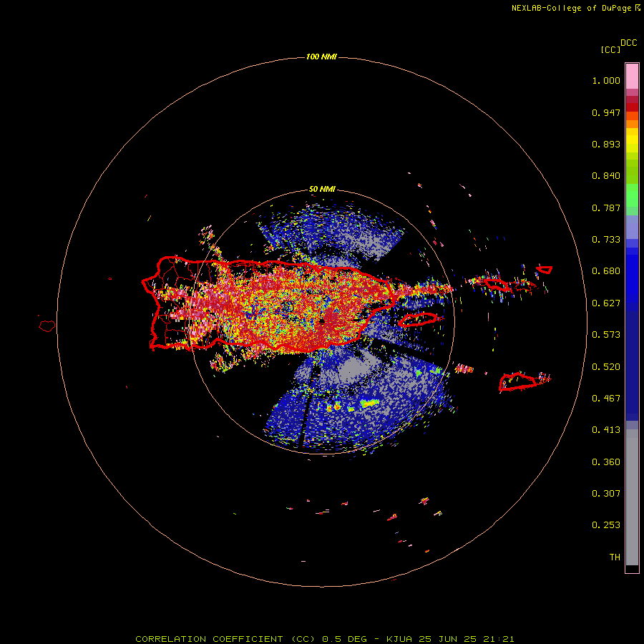Select the 0.307 scale value
This screenshot has width=644, height=644.
[606, 494]
